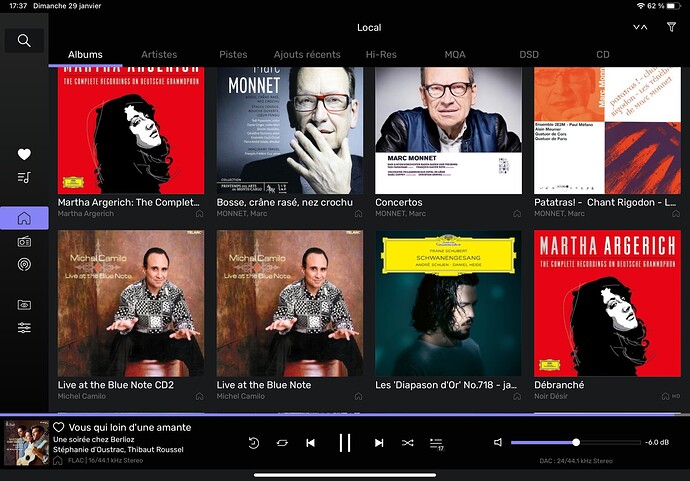This screenshot has height=481, width=690.
Task: Toggle repeat mode
Action: pyautogui.click(x=282, y=443)
